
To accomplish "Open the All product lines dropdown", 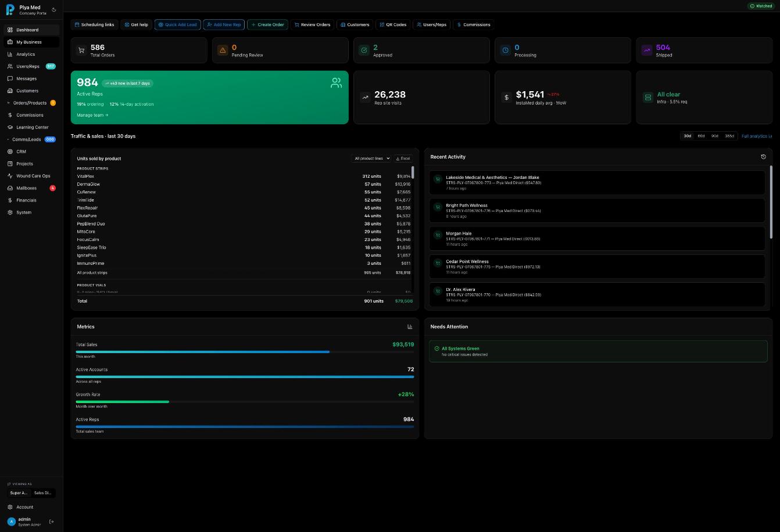I will [x=371, y=159].
